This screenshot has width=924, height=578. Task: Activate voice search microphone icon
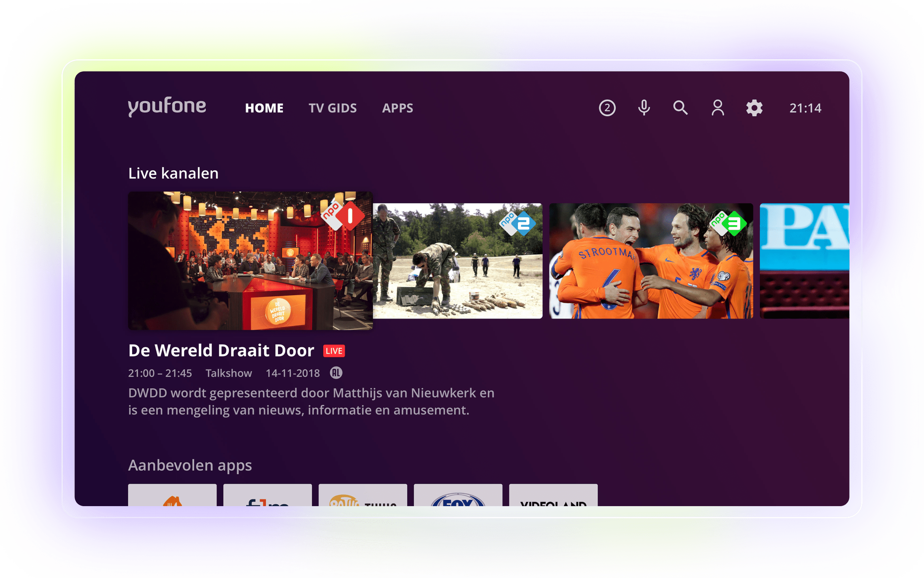[x=644, y=108]
